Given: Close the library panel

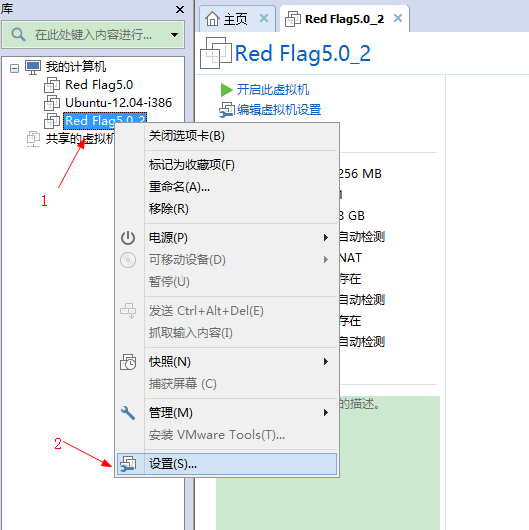Looking at the screenshot, I should coord(180,9).
